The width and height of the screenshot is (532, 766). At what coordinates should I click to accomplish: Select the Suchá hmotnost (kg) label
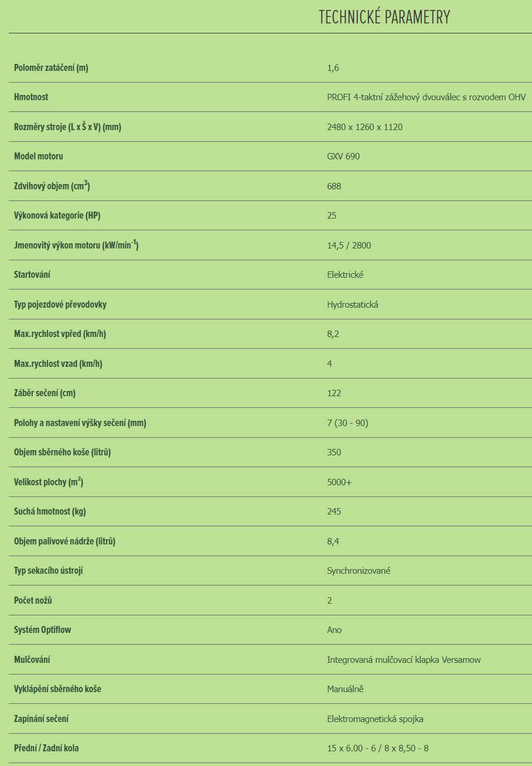coord(50,512)
